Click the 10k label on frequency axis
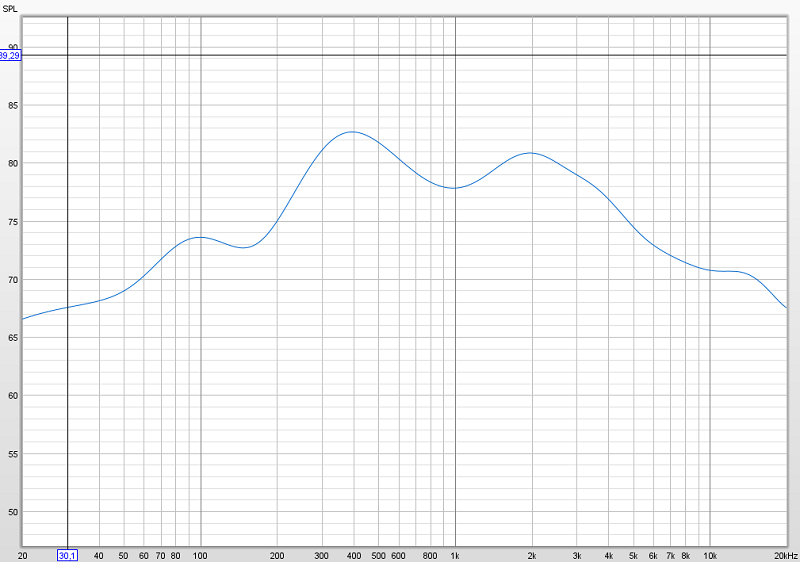800x562 pixels. [710, 556]
